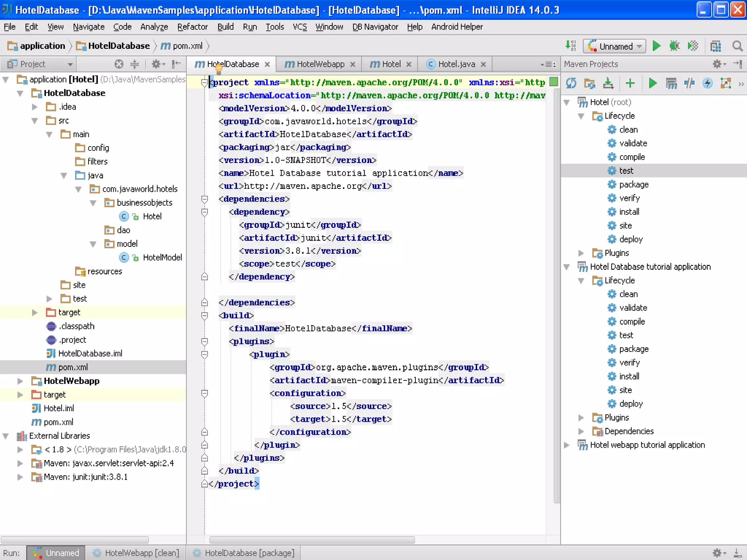
Task: Open HotelWebapp [clean] run tab
Action: pyautogui.click(x=136, y=553)
